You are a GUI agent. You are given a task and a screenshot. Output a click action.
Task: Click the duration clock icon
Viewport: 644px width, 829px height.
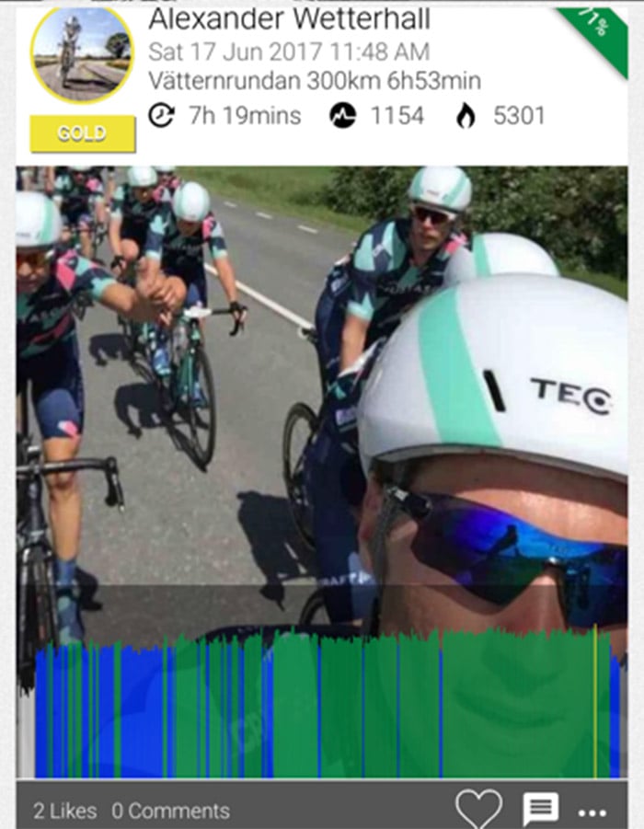pyautogui.click(x=161, y=115)
